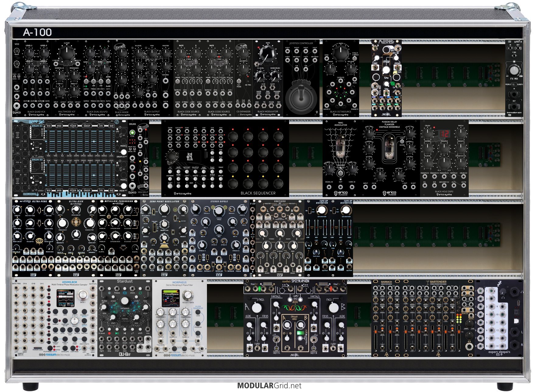
Task: Click the Save button on Assimil8or
Action: [65, 312]
